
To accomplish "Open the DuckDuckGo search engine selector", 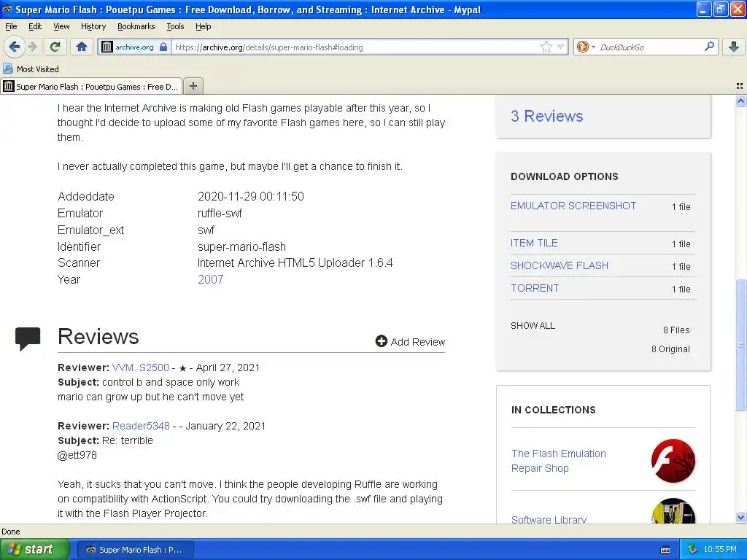I will 586,47.
